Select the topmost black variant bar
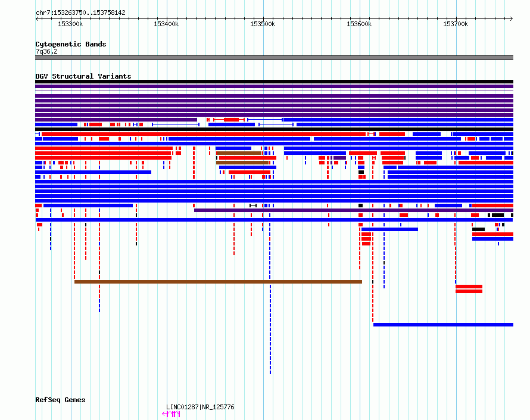This screenshot has width=530, height=420. pos(274,82)
